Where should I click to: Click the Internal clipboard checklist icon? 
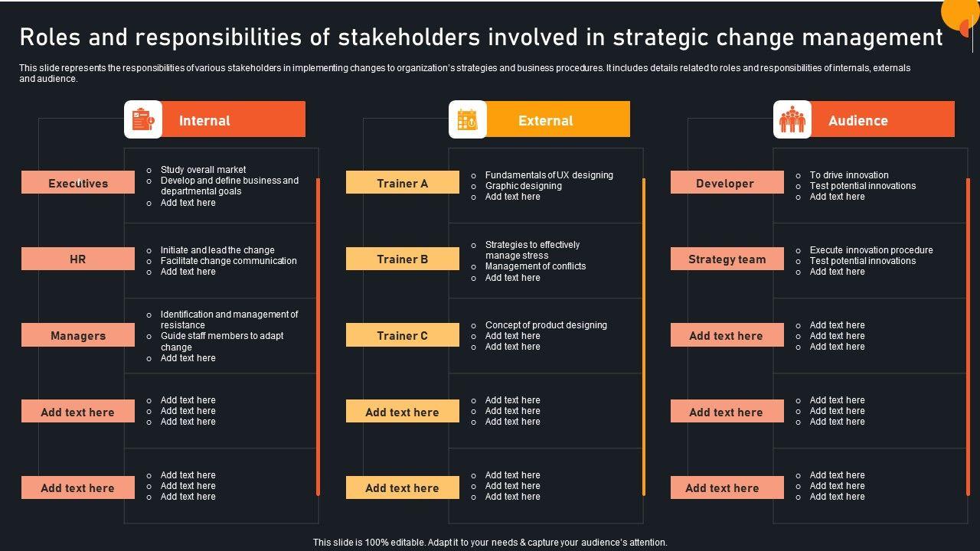[x=143, y=120]
